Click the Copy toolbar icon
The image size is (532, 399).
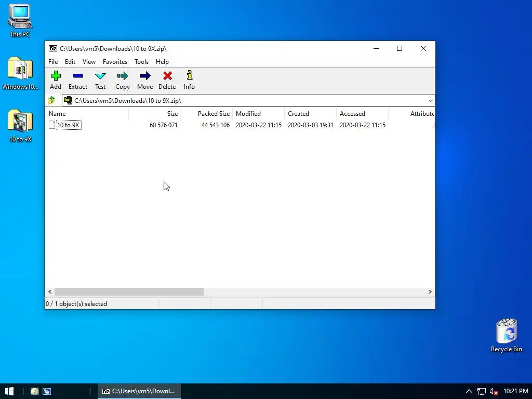point(123,76)
